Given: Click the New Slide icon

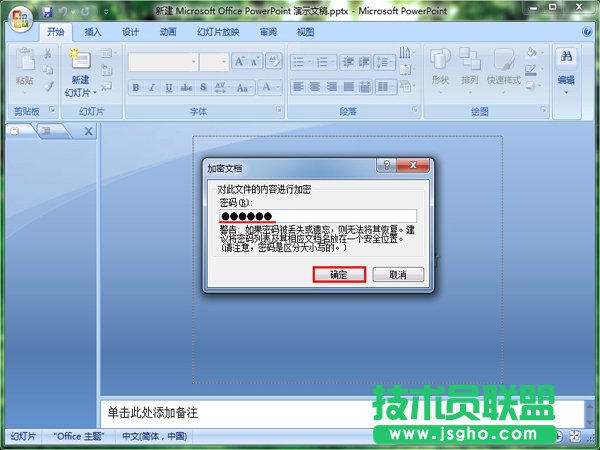Looking at the screenshot, I should [x=79, y=63].
